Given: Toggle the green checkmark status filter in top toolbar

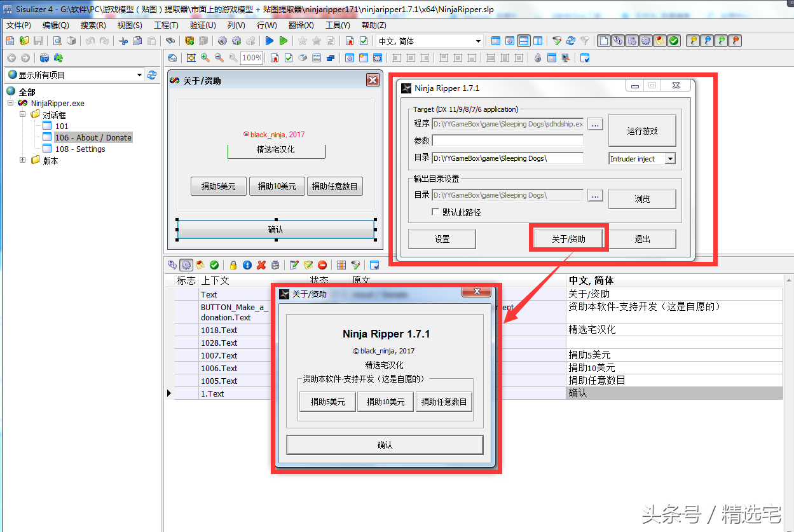Looking at the screenshot, I should [x=674, y=41].
